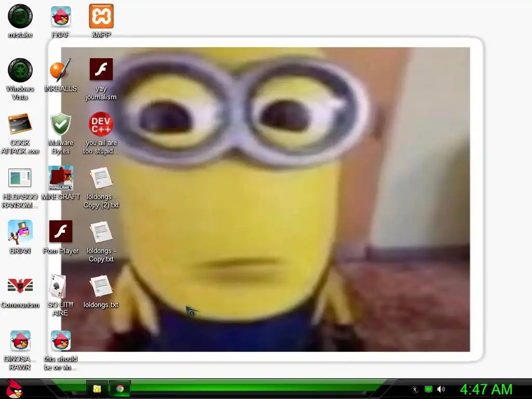Click the minion photo window
Viewport: 532px width, 399px height.
(265, 199)
